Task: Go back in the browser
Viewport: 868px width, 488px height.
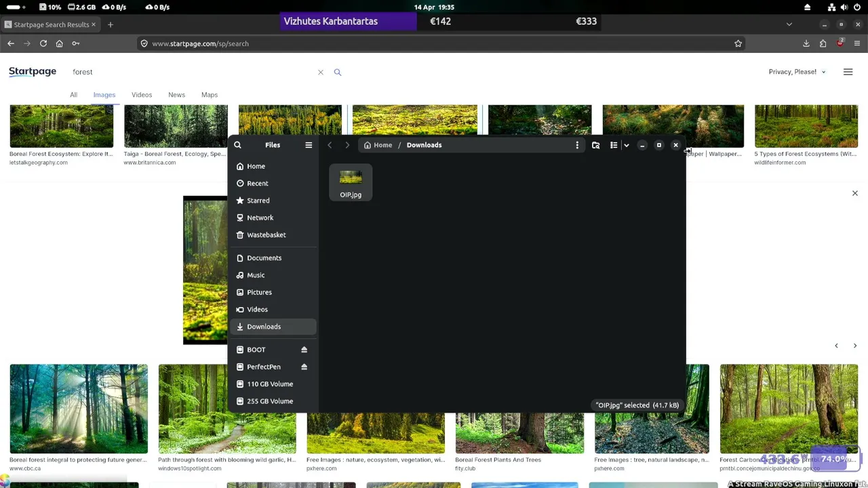Action: (x=11, y=43)
